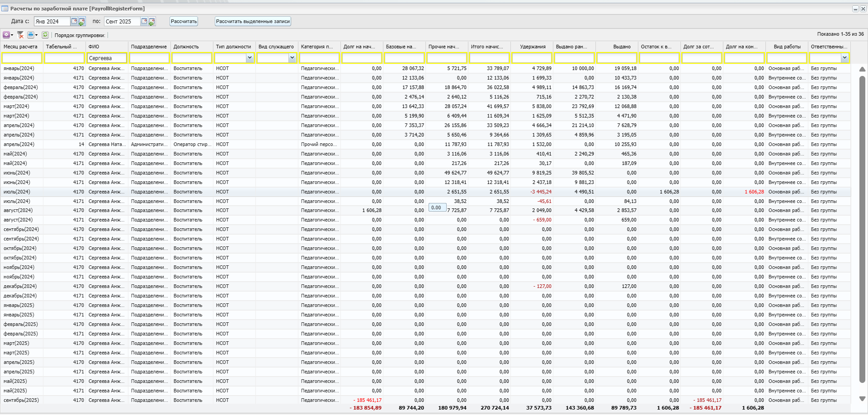Image resolution: width=868 pixels, height=415 pixels.
Task: Select the сентябрь(2025) month cell
Action: (21, 400)
